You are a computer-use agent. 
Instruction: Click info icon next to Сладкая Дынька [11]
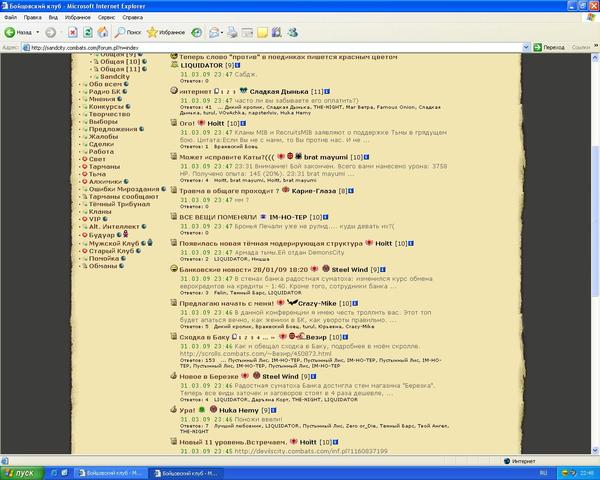(327, 91)
